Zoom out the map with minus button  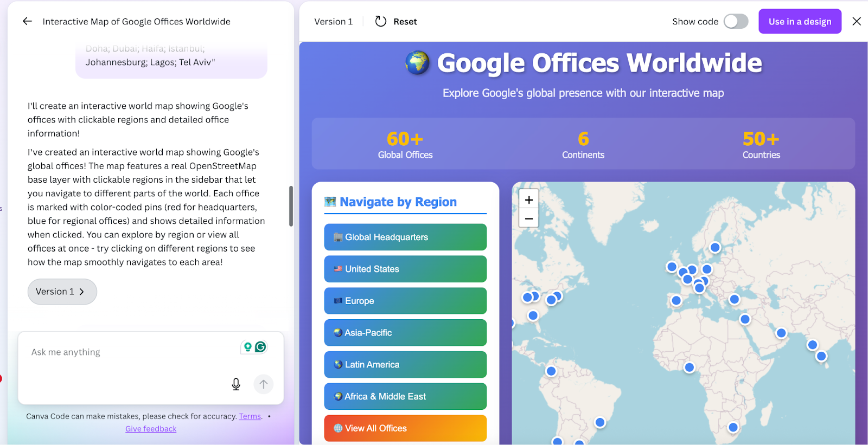tap(529, 218)
